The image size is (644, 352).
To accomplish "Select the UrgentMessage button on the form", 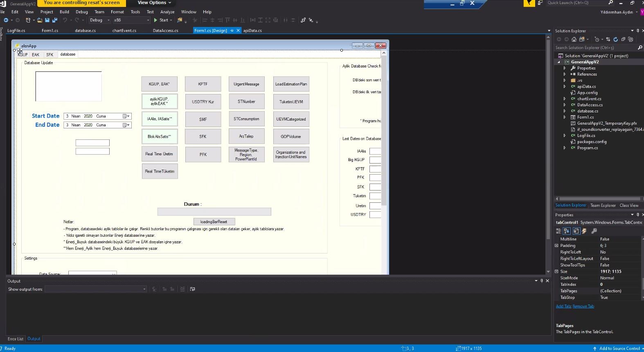I will point(246,84).
